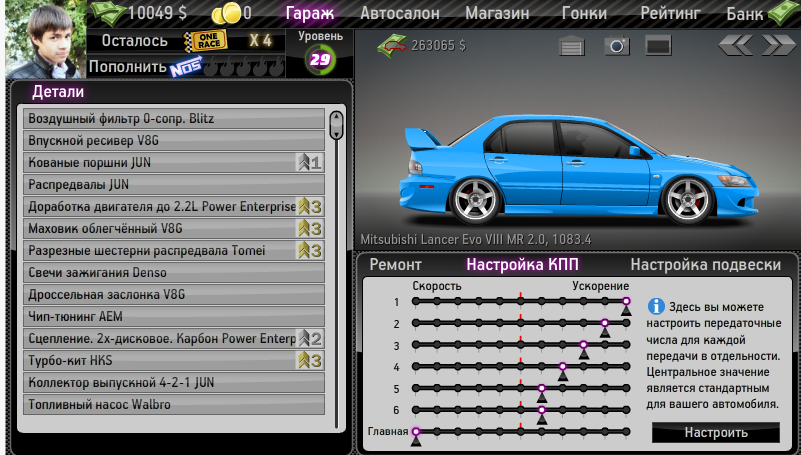Click the garage door icon
Viewport: 801px width, 455px height.
[x=571, y=46]
